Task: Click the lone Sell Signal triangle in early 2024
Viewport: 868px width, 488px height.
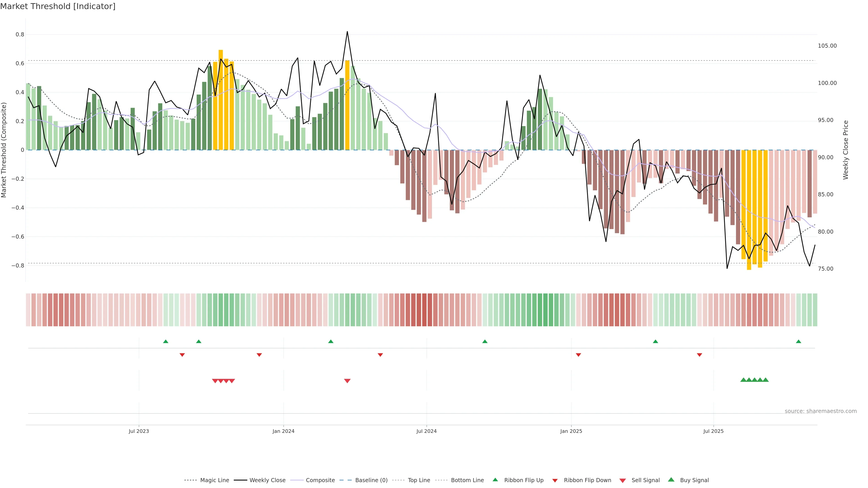Action: (x=347, y=381)
